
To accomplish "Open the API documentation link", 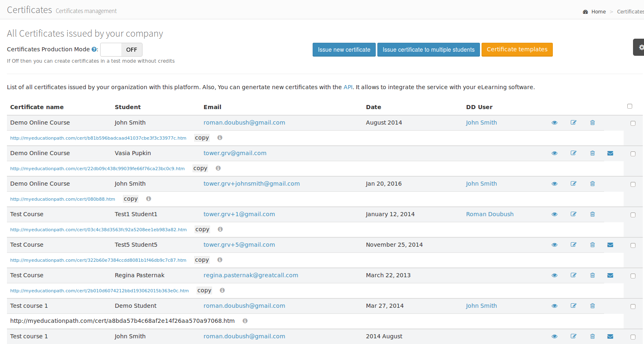I will tap(348, 87).
